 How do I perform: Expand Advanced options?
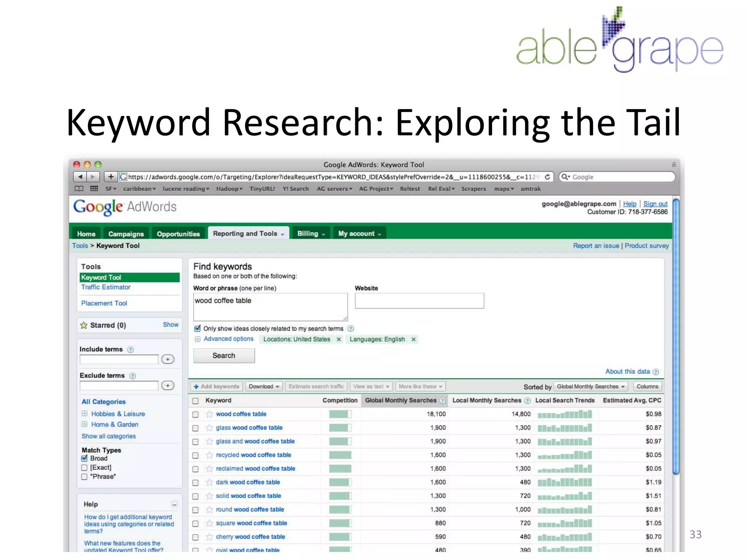(228, 339)
